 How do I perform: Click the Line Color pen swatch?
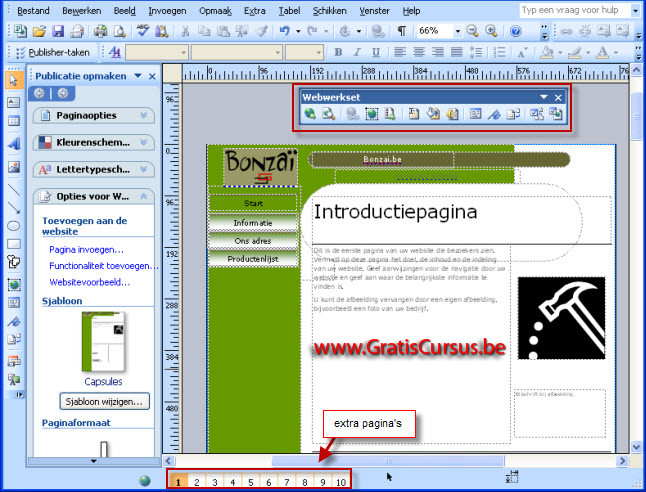tap(574, 52)
